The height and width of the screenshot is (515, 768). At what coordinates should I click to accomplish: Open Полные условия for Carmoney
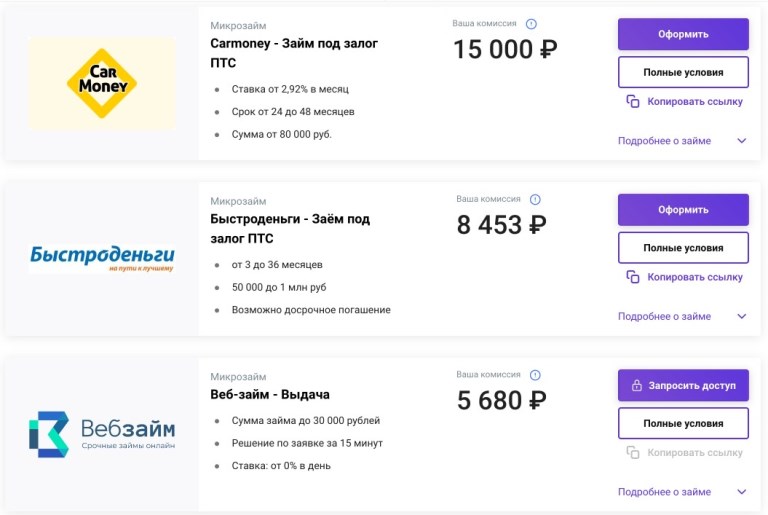(x=683, y=72)
